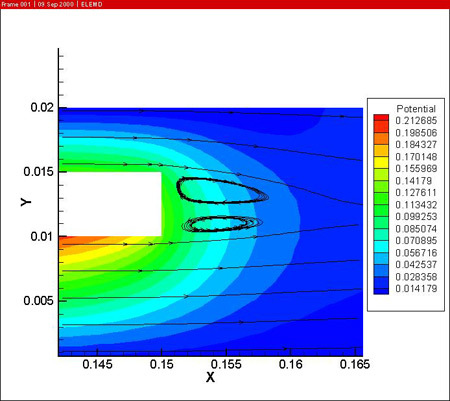Click the 'Potential' legend title
Viewport: 450px width, 401px height.
coord(416,109)
